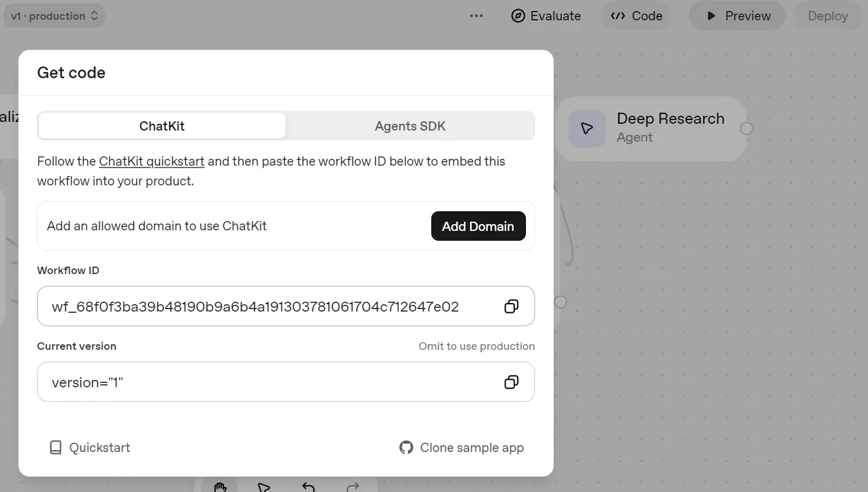Click the book icon next to Quickstart
This screenshot has height=492, width=868.
(x=56, y=447)
